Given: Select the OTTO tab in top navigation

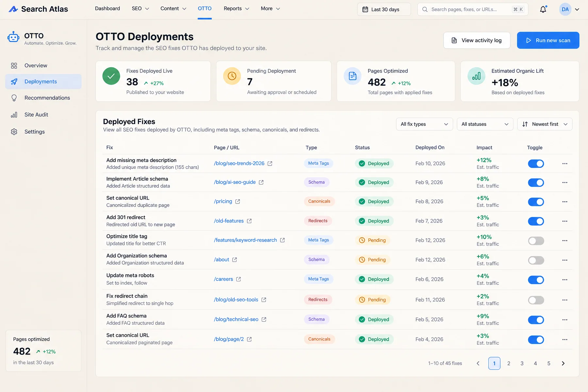Looking at the screenshot, I should [205, 9].
